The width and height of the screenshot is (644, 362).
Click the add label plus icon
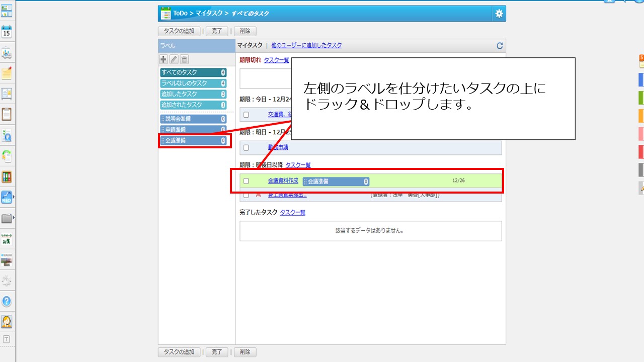coord(164,59)
